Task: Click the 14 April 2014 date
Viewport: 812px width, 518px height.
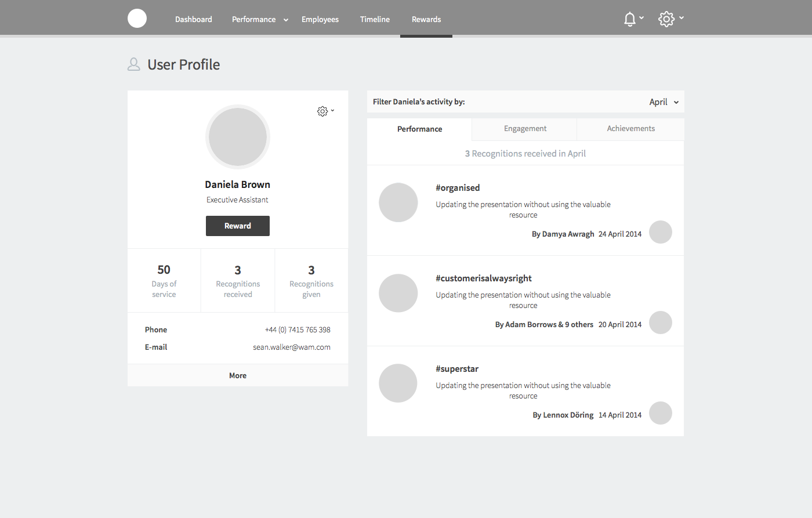Action: (620, 415)
